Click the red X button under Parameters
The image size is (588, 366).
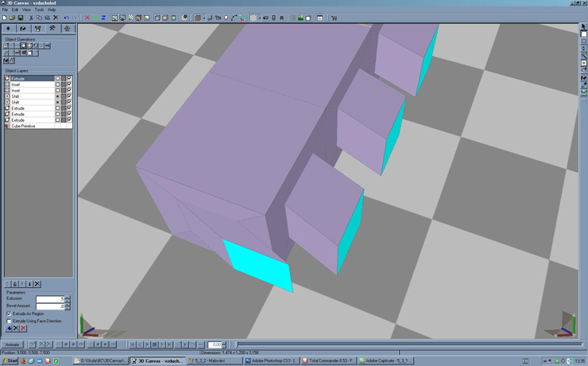23,329
